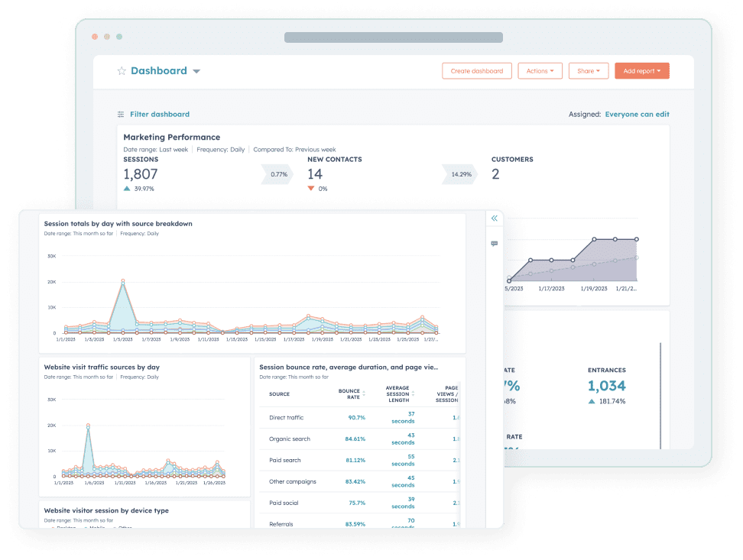Image resolution: width=743 pixels, height=560 pixels.
Task: Click the Customers value 2
Action: click(x=495, y=174)
